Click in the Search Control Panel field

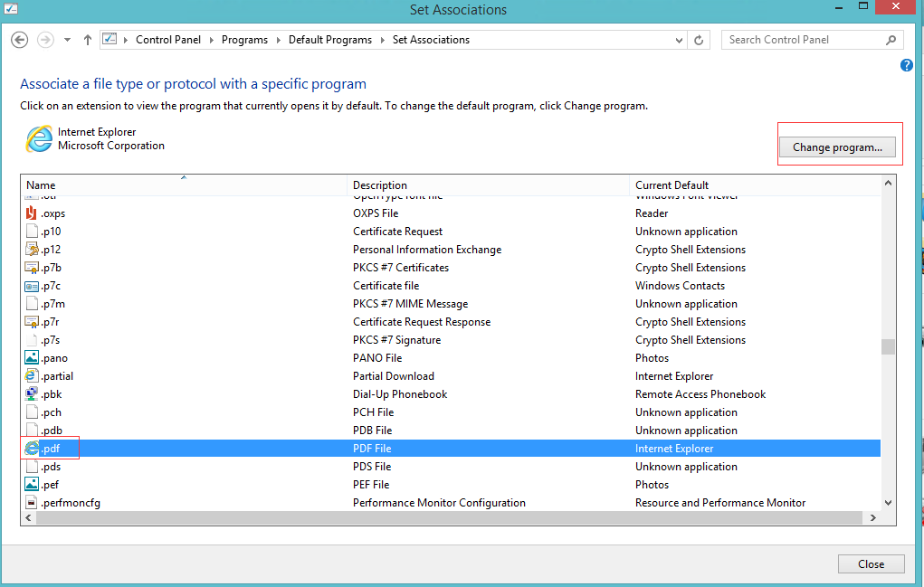click(x=805, y=40)
